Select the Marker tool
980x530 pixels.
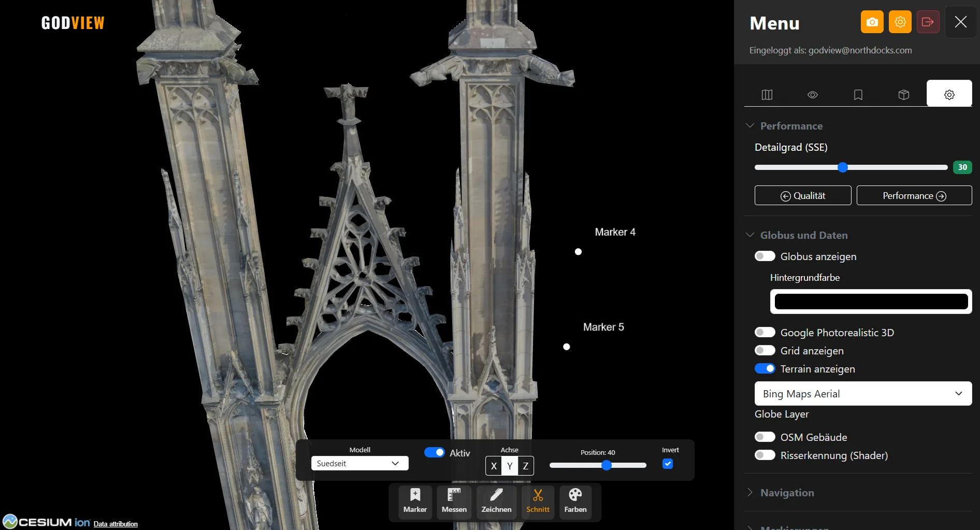point(415,502)
